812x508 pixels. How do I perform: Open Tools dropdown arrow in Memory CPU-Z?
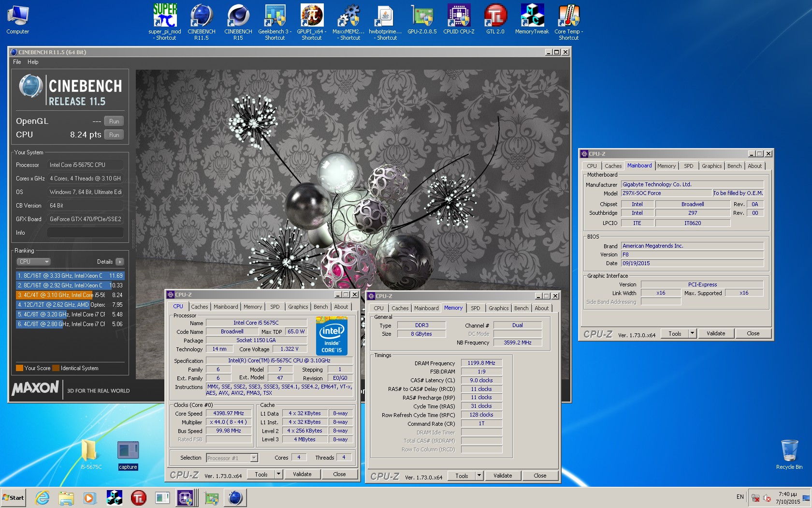click(x=479, y=476)
